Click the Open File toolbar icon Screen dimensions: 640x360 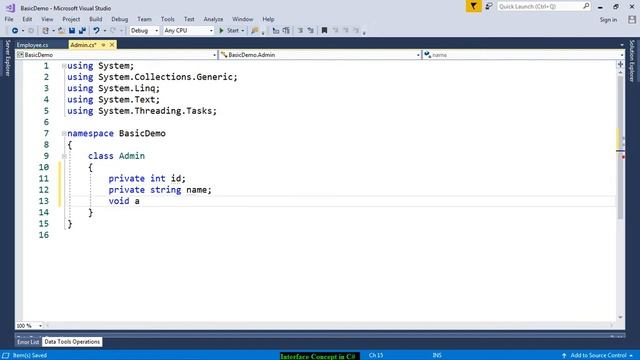click(61, 31)
